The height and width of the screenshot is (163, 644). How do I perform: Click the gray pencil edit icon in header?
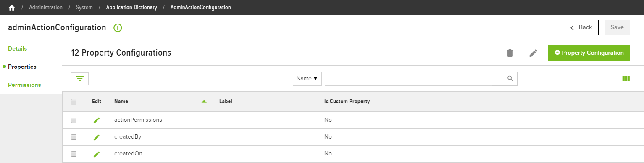(533, 53)
